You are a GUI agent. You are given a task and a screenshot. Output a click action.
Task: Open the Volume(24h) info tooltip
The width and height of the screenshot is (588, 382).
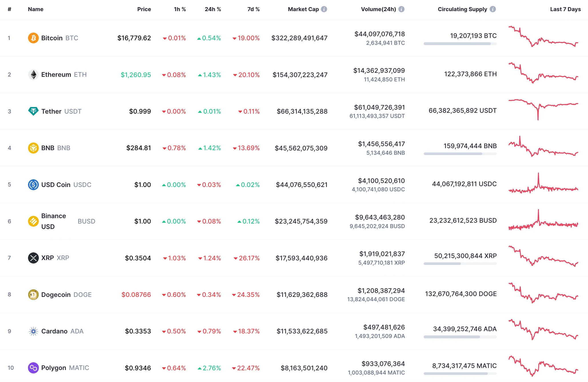tap(401, 9)
